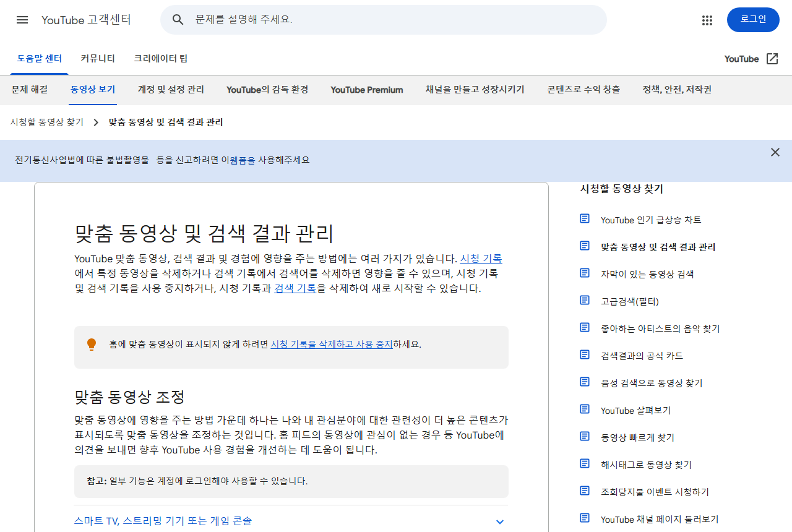Viewport: 792px width, 532px height.
Task: Dismiss the blue notice banner
Action: 775,152
